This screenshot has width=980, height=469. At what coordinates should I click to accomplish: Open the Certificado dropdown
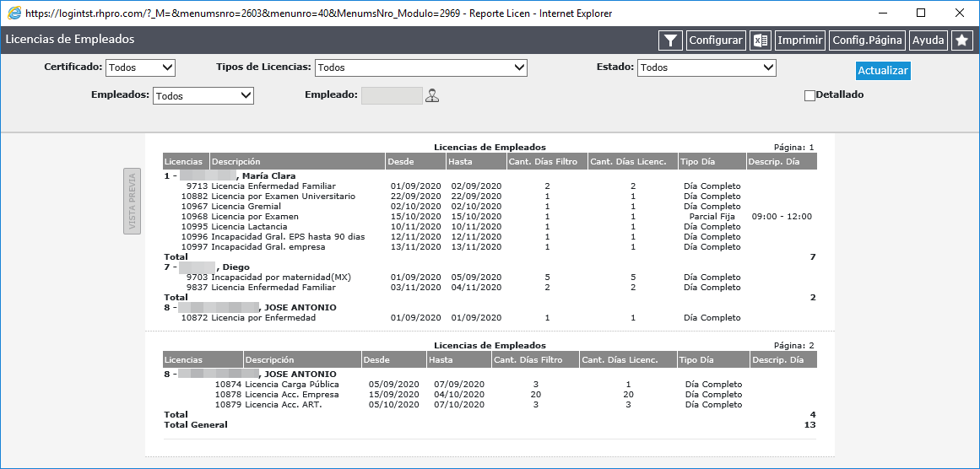tap(141, 67)
